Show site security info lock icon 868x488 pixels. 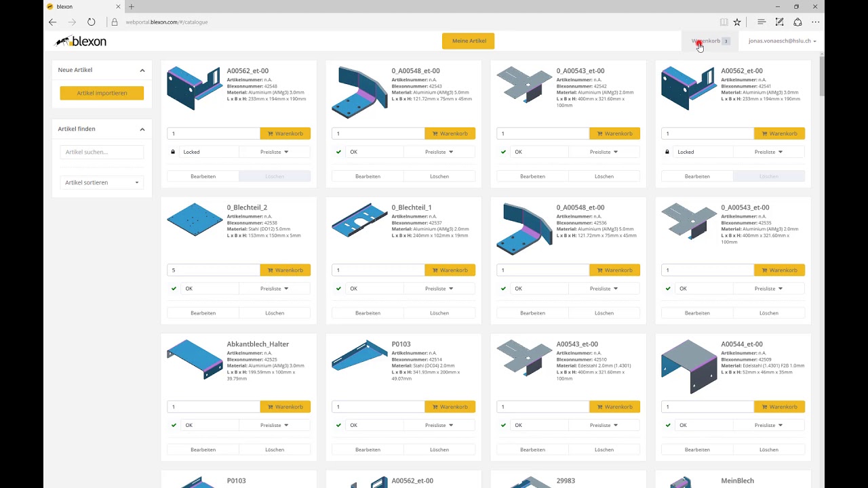point(114,22)
